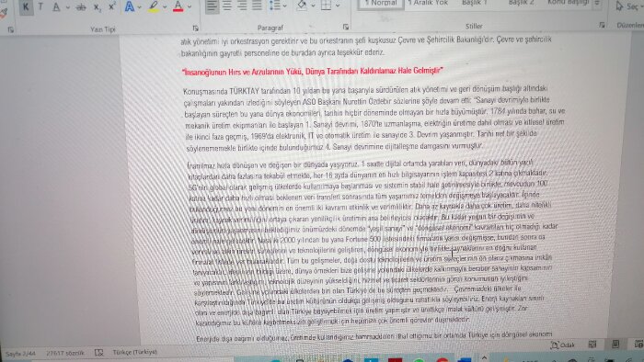
Task: Align text right
Action: [x=242, y=6]
